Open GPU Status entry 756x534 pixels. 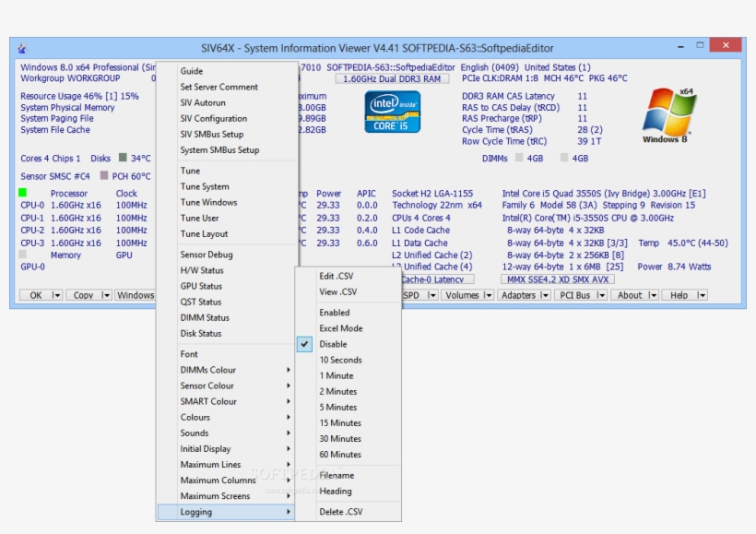pyautogui.click(x=226, y=287)
